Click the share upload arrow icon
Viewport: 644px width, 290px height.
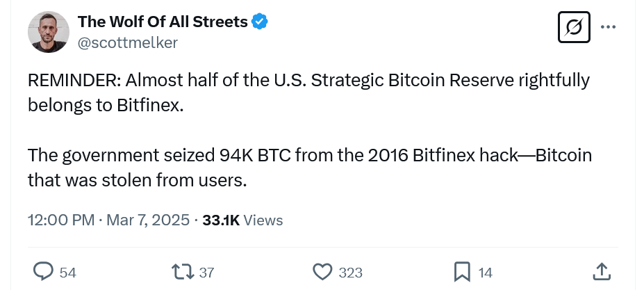point(602,272)
